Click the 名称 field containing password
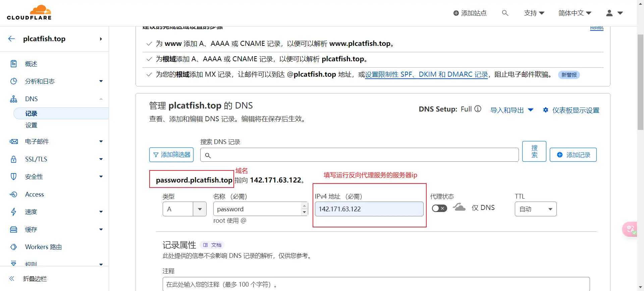The height and width of the screenshot is (291, 644). tap(258, 209)
